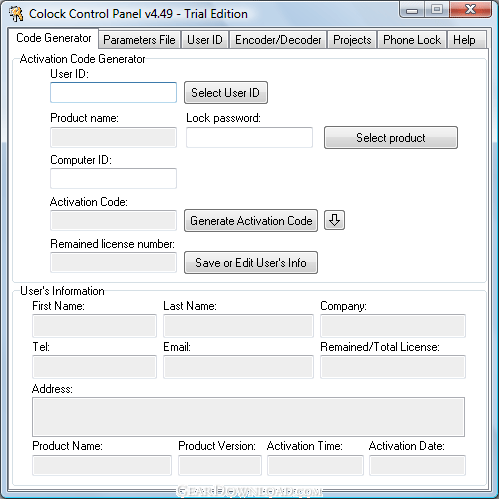The image size is (499, 499).
Task: Open the Help tab
Action: tap(466, 40)
